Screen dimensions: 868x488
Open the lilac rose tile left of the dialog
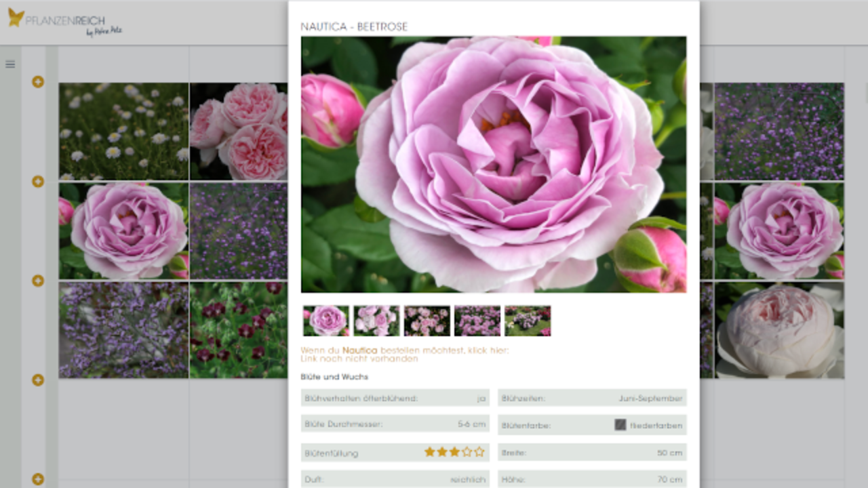(x=123, y=231)
